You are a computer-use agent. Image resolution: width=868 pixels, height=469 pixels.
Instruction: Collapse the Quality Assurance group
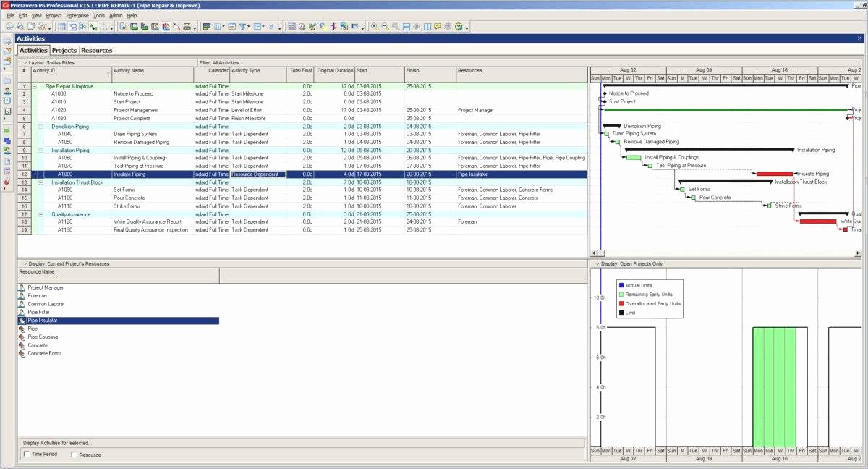click(x=41, y=214)
